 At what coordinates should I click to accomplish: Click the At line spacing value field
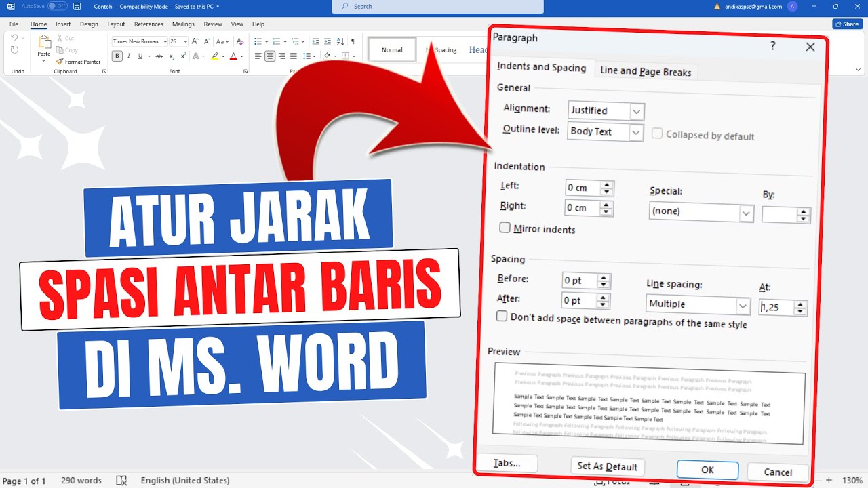[776, 308]
